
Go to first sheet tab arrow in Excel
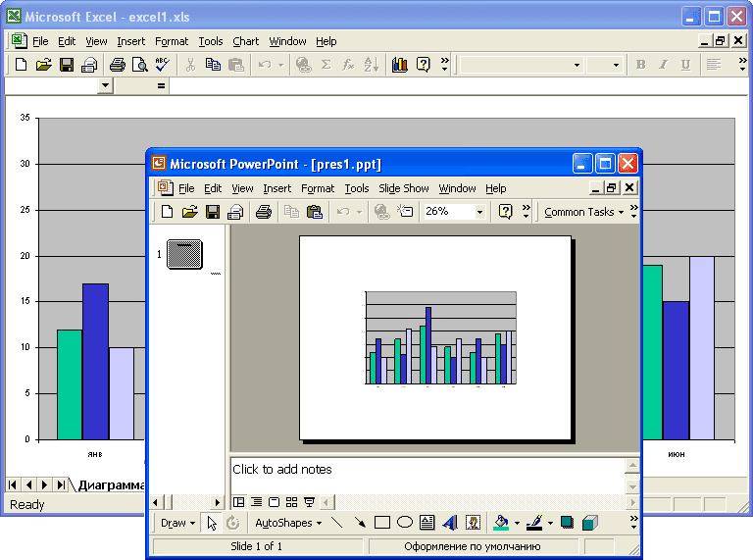[x=13, y=484]
